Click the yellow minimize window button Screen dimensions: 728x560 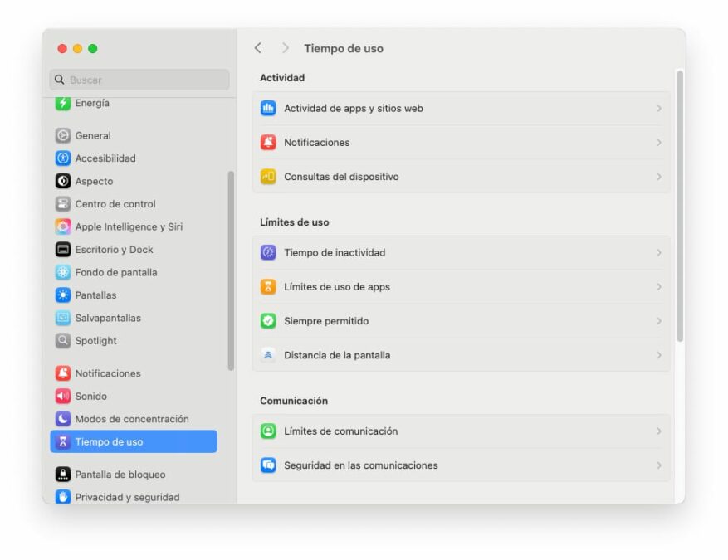click(77, 48)
